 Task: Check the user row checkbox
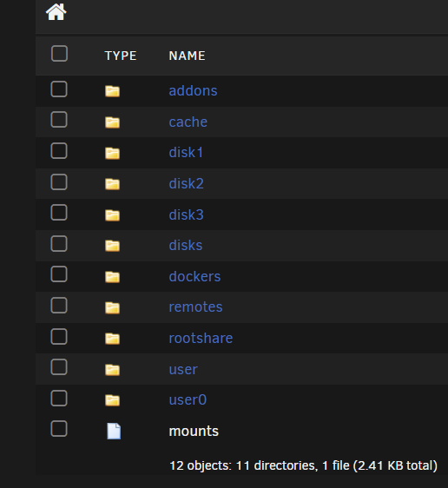(x=59, y=366)
